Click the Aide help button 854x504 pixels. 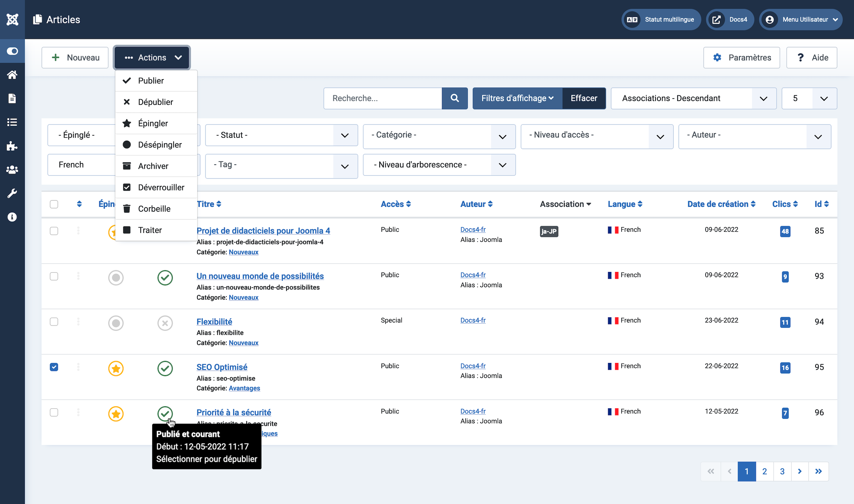click(811, 57)
